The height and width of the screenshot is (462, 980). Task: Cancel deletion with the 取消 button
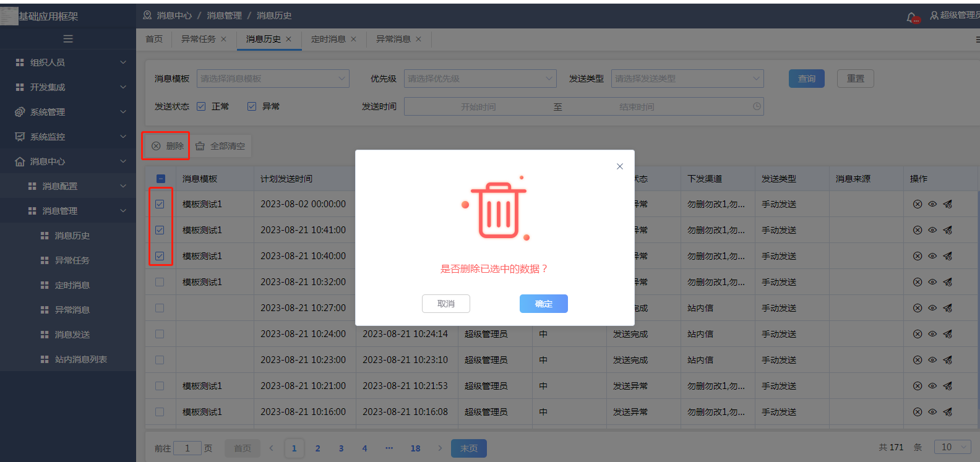(446, 304)
